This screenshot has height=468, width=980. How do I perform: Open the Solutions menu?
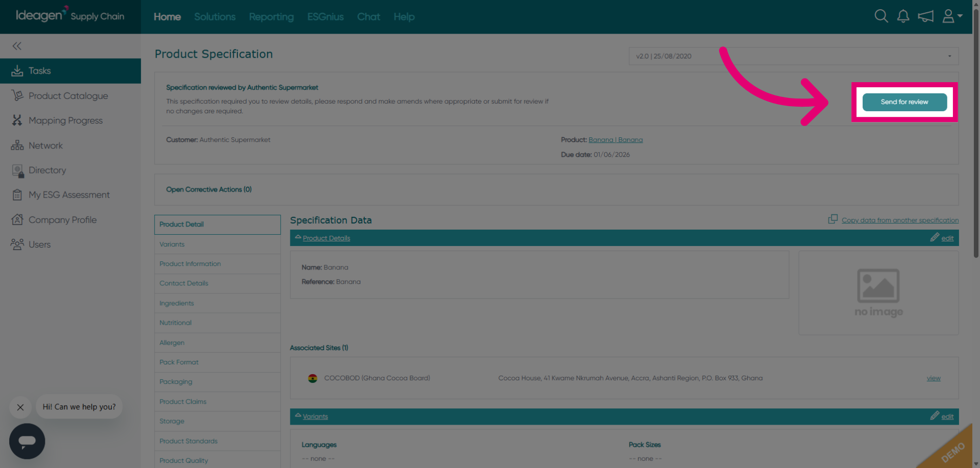point(215,17)
